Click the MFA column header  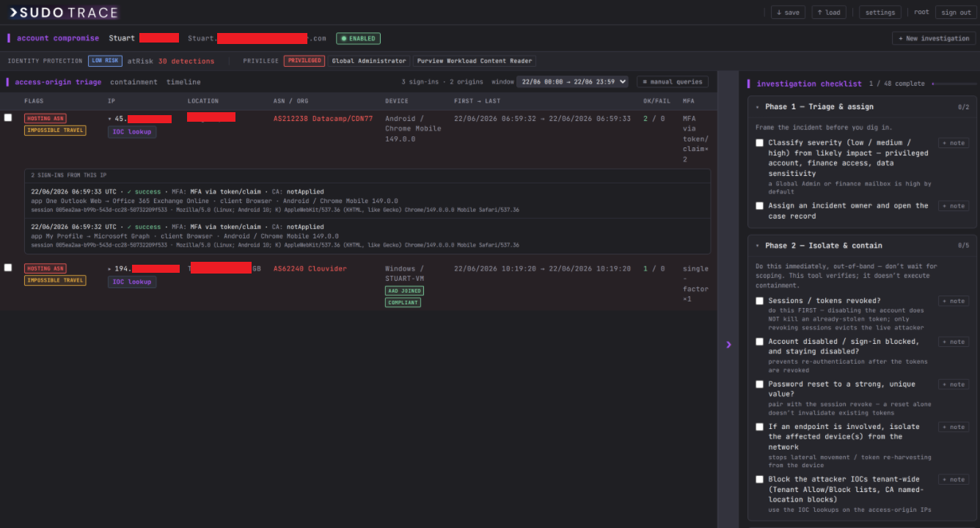688,101
